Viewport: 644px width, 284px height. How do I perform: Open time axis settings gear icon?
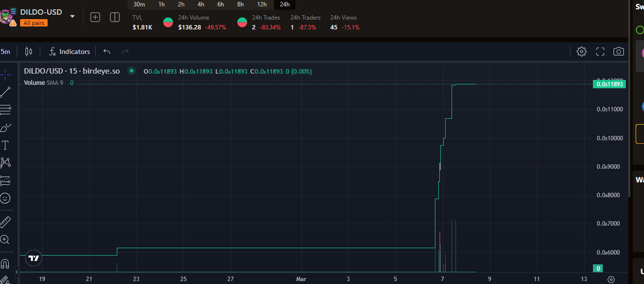pyautogui.click(x=611, y=279)
